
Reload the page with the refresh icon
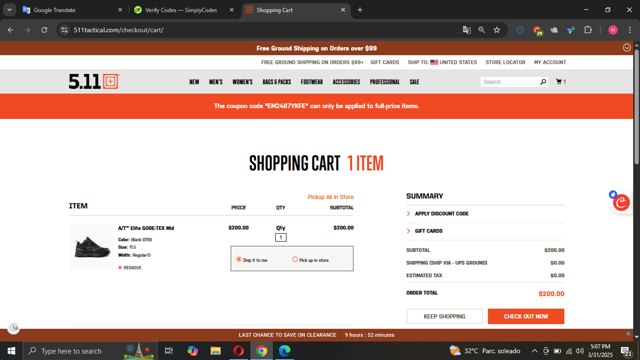tap(44, 30)
